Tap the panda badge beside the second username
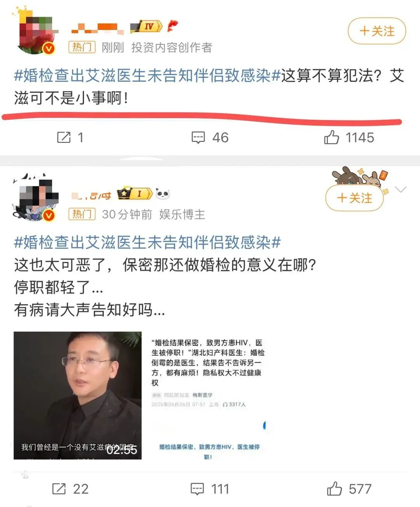 tap(163, 193)
